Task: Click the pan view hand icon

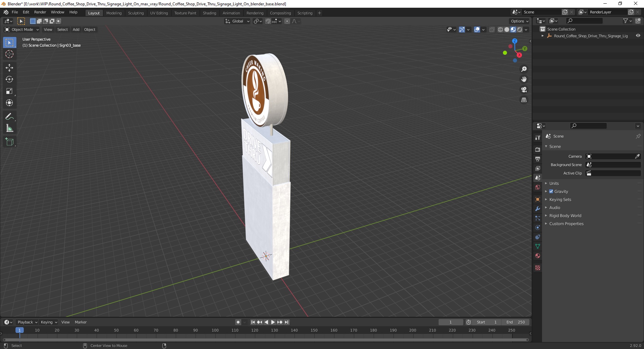Action: coord(524,79)
